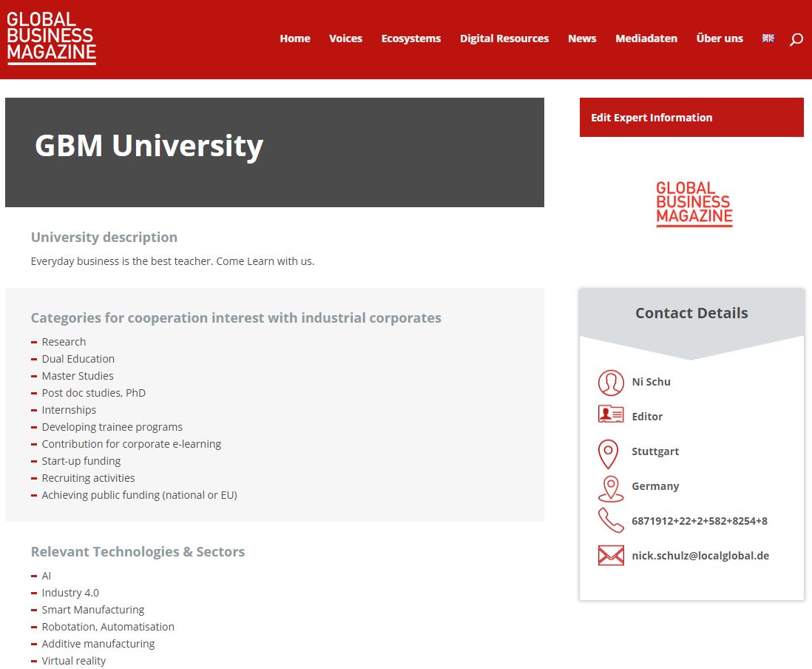
Task: Click the Global Business Magazine header logo
Action: pyautogui.click(x=51, y=38)
